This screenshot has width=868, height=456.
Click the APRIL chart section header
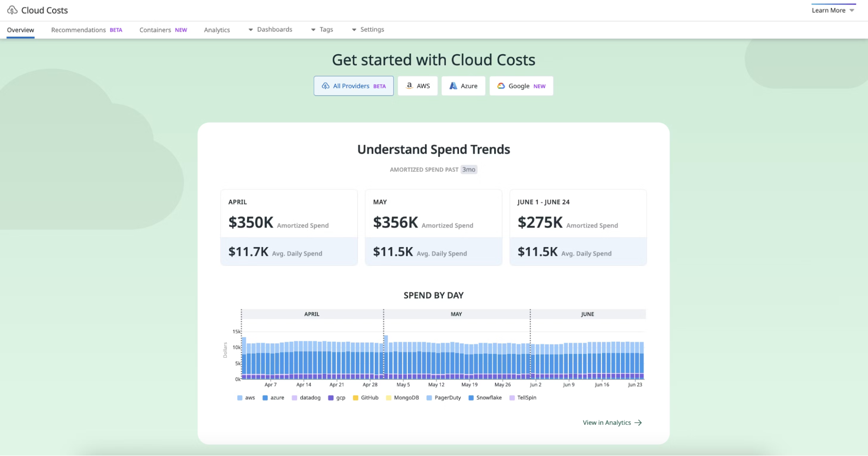(312, 314)
